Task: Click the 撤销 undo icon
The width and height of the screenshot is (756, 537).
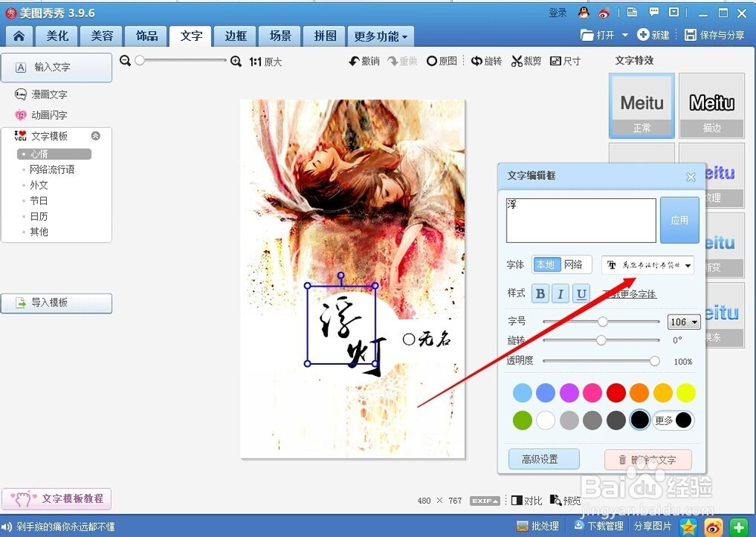Action: click(x=364, y=61)
